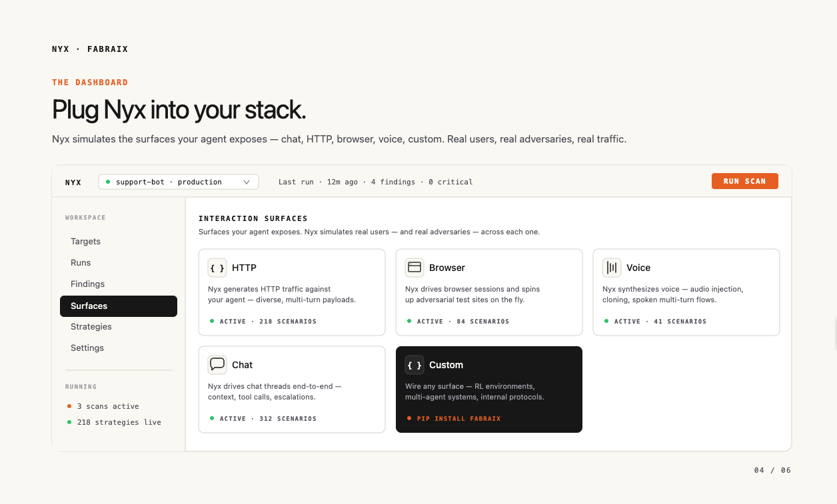Image resolution: width=837 pixels, height=504 pixels.
Task: Click the '04 / 06' page indicator
Action: (772, 470)
